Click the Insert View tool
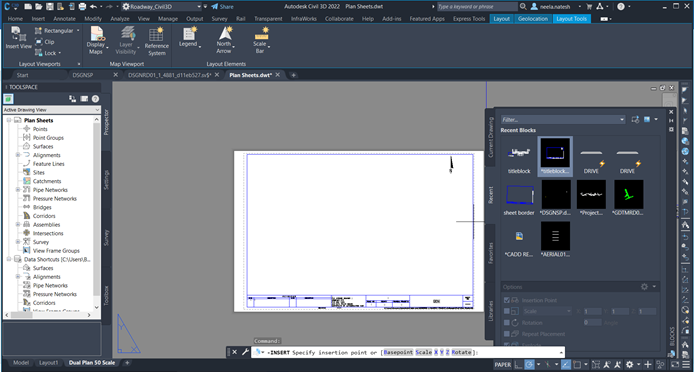Viewport: 694px width, 372px height. pyautogui.click(x=18, y=37)
